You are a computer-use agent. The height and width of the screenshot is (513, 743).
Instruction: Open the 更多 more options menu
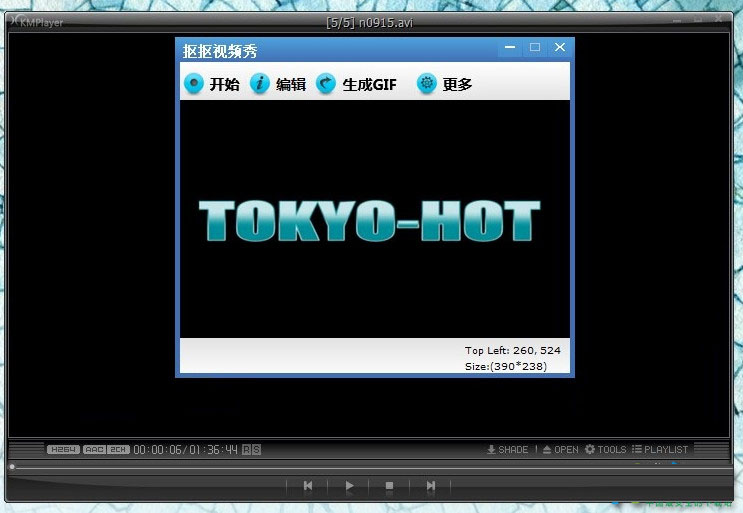pyautogui.click(x=444, y=84)
